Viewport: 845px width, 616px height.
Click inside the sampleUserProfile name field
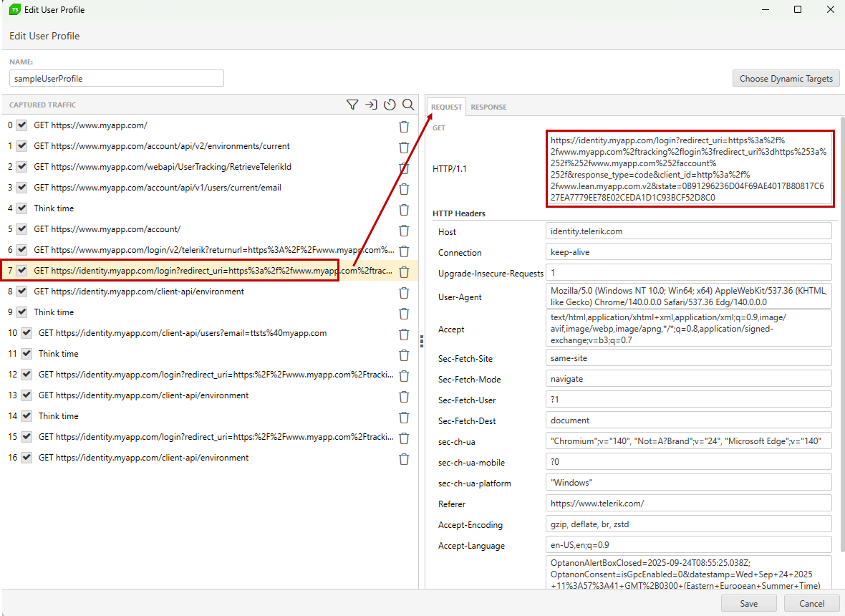point(116,77)
